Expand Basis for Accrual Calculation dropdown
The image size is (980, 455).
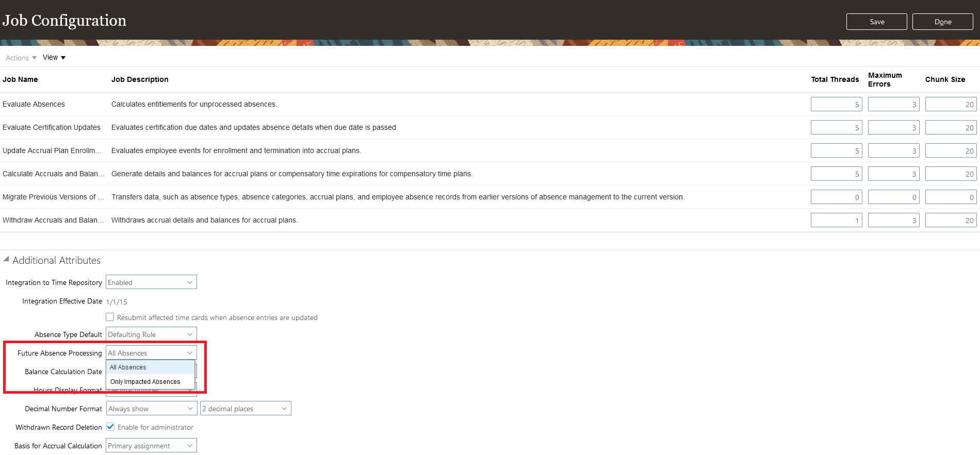coord(151,445)
